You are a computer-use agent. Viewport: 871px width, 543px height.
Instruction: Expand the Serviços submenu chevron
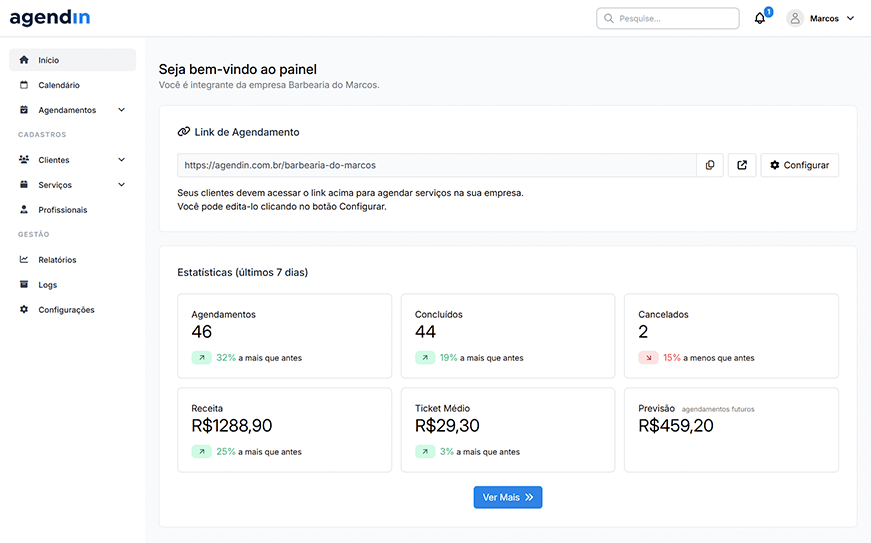122,184
